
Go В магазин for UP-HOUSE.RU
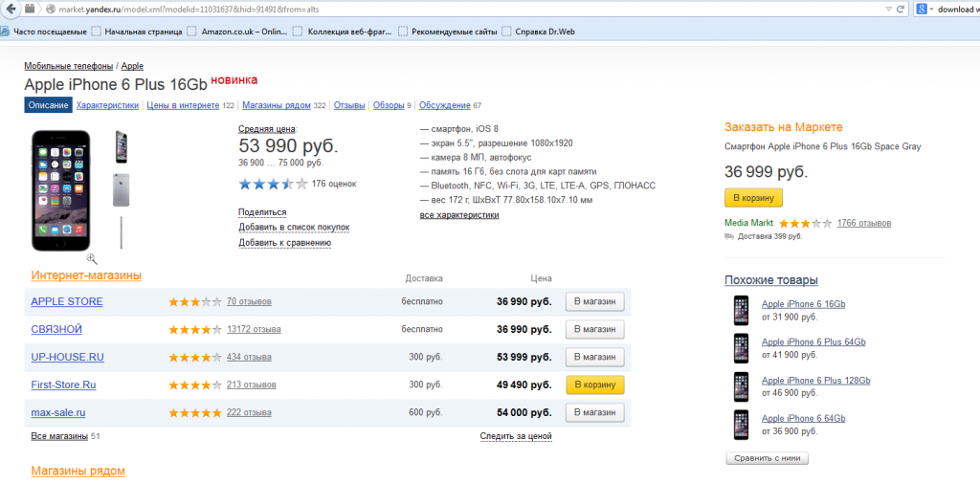(x=595, y=357)
